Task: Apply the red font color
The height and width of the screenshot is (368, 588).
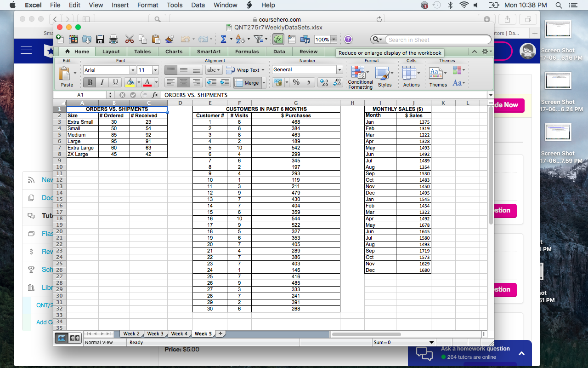Action: (147, 83)
